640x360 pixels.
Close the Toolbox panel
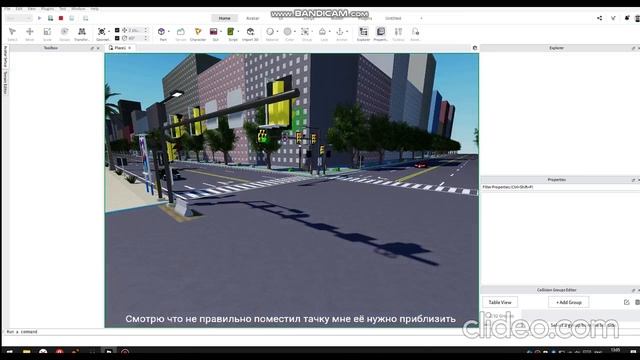(98, 48)
